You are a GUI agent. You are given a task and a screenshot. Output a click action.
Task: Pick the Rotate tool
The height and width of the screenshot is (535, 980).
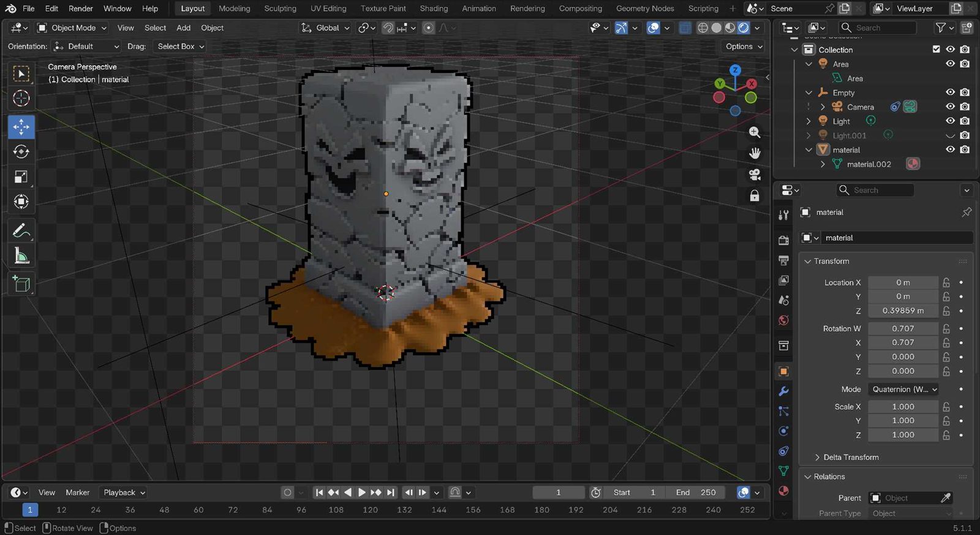[x=21, y=152]
